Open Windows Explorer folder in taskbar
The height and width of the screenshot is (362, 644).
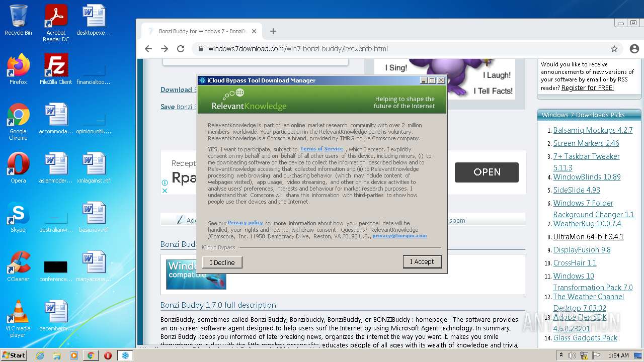coord(57,355)
